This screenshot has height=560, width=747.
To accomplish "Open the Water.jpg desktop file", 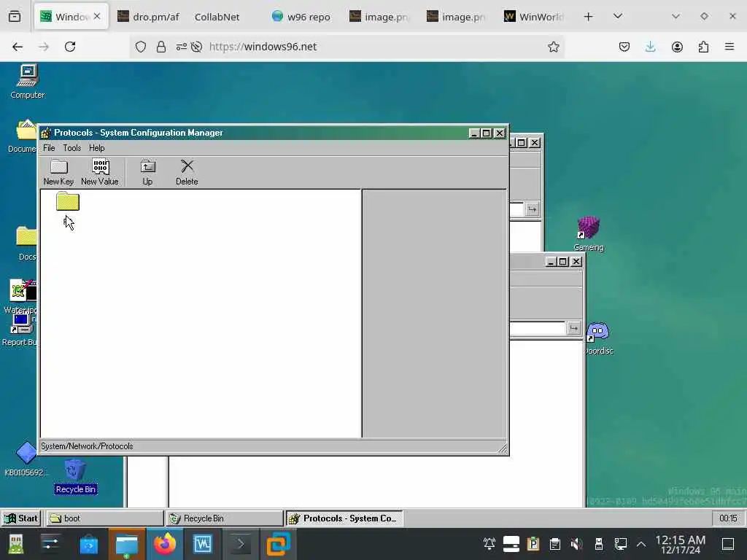I will pyautogui.click(x=21, y=296).
